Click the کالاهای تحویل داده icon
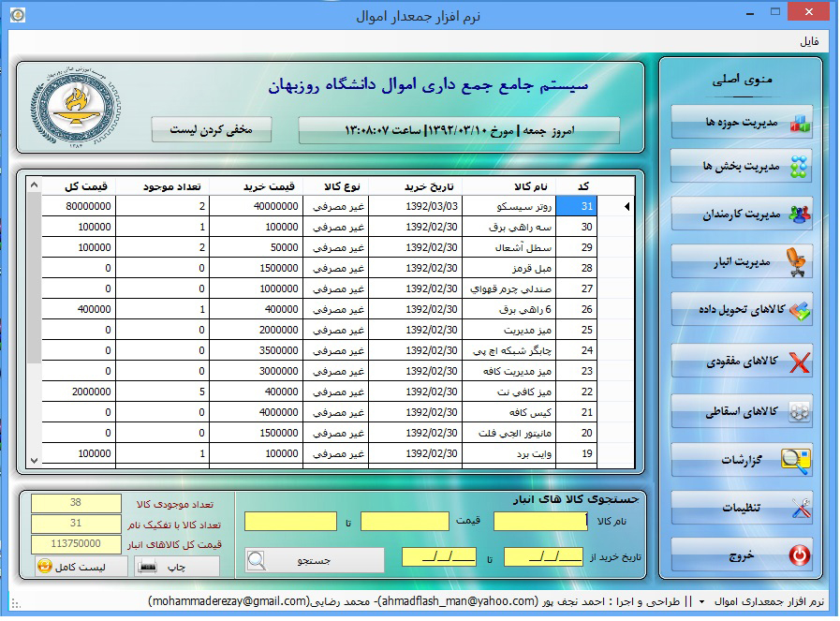The height and width of the screenshot is (621, 840). coord(800,310)
